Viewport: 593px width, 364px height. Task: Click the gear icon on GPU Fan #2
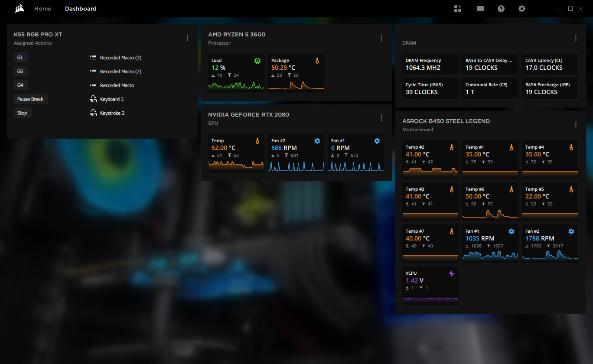(317, 141)
